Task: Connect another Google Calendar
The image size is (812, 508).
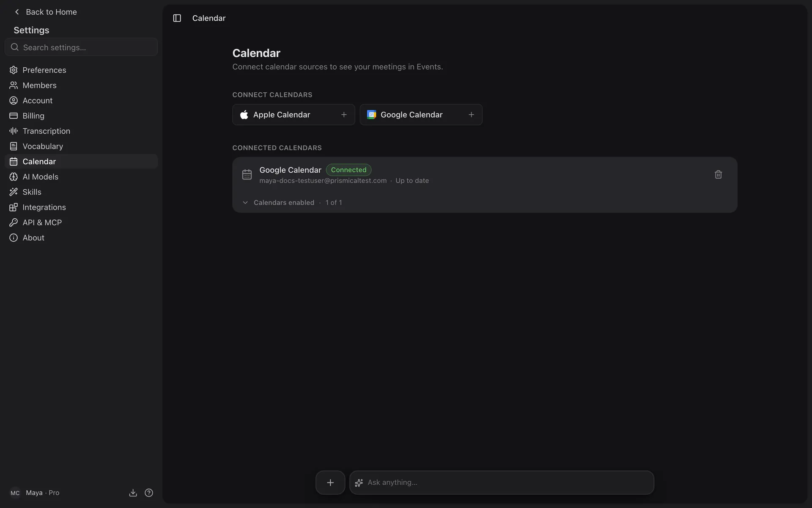Action: [421, 115]
